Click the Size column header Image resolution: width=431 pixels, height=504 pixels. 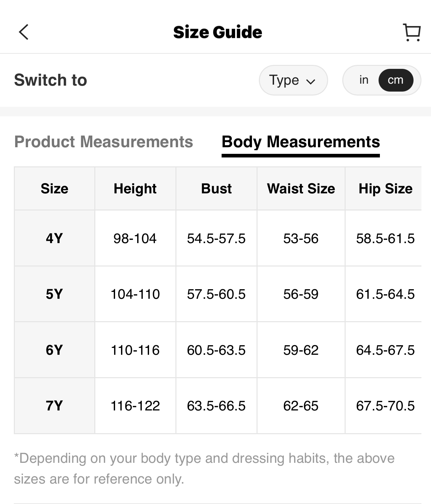(54, 189)
